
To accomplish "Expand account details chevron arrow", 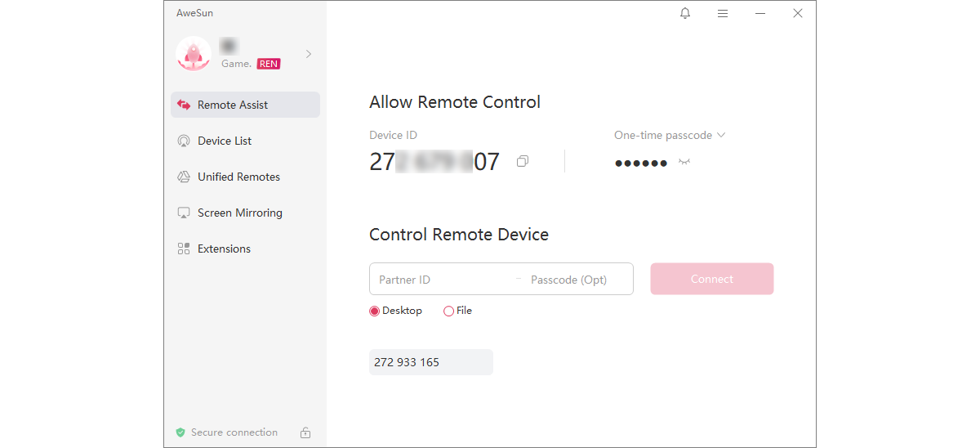I will (309, 54).
